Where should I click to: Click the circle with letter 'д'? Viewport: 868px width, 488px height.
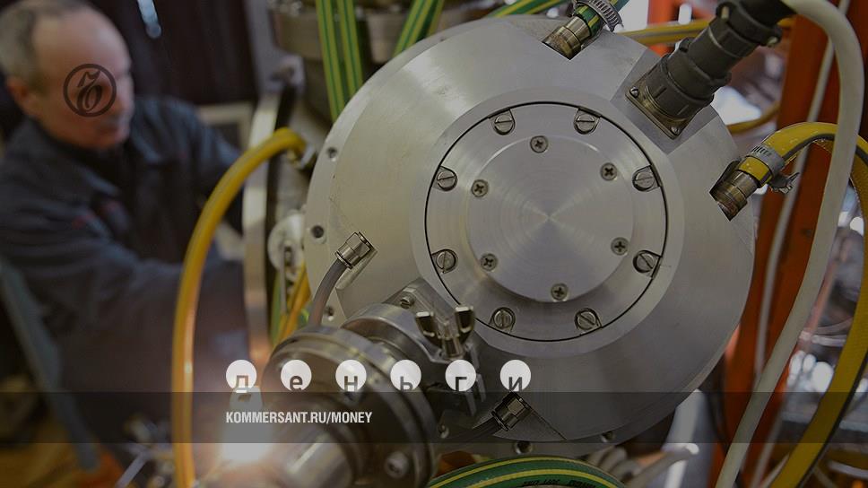tap(241, 376)
